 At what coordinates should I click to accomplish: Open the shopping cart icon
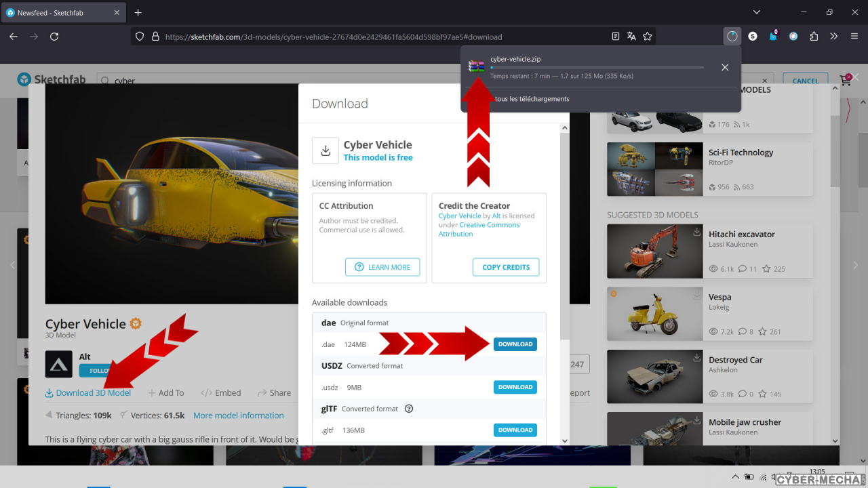(846, 80)
